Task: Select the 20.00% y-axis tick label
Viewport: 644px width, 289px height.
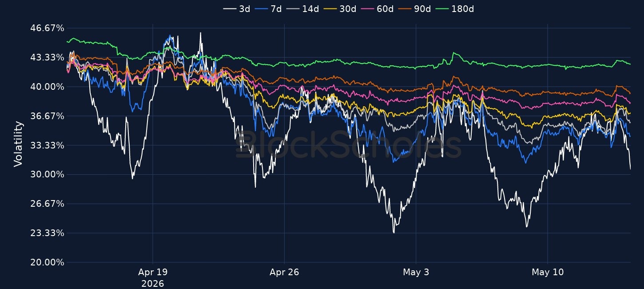Action: [48, 262]
